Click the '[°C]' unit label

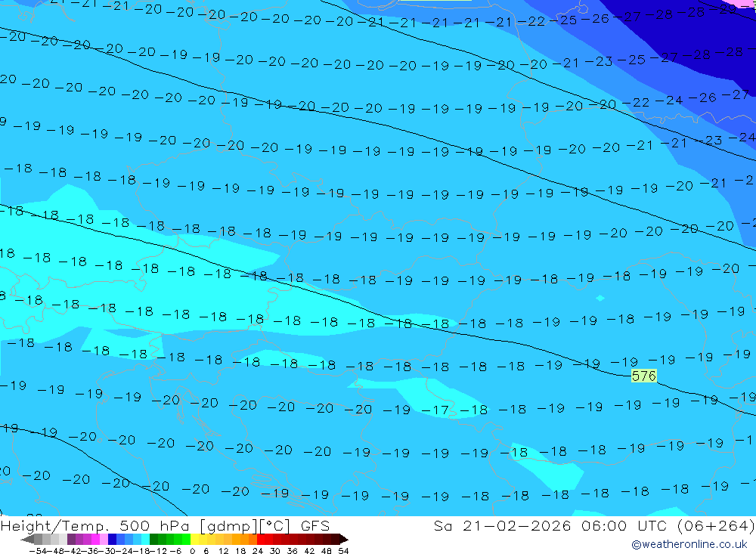click(x=275, y=525)
